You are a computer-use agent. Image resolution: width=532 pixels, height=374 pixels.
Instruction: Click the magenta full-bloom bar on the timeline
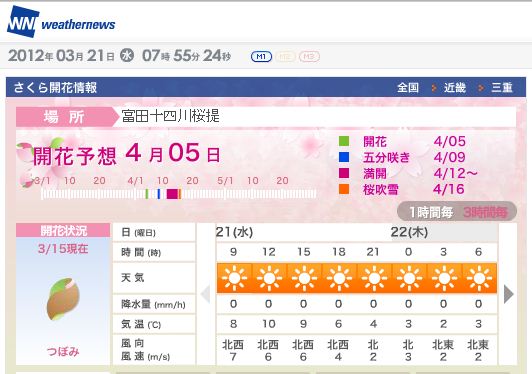[172, 194]
